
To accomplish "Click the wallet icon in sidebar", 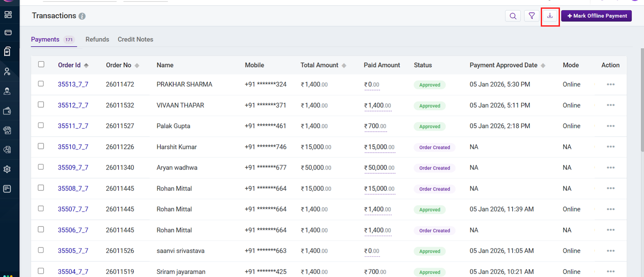I will (7, 111).
